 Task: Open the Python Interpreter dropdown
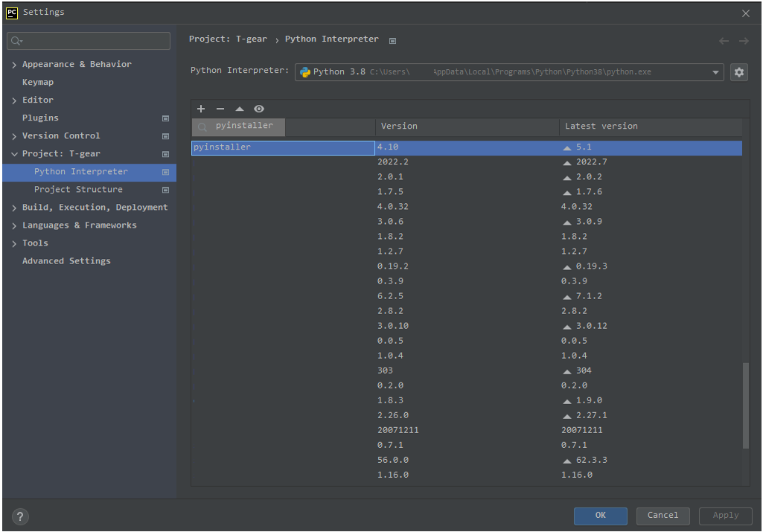pos(509,72)
